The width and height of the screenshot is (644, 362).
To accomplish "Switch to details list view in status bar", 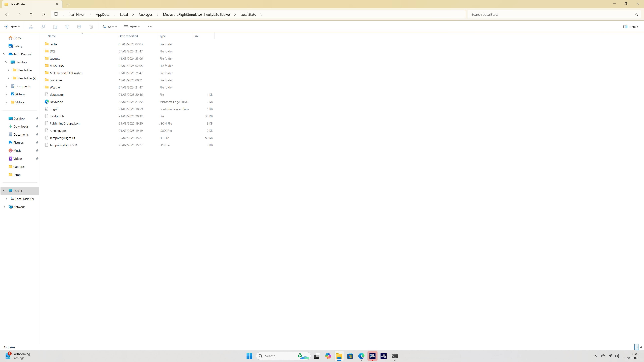I will pos(636,347).
